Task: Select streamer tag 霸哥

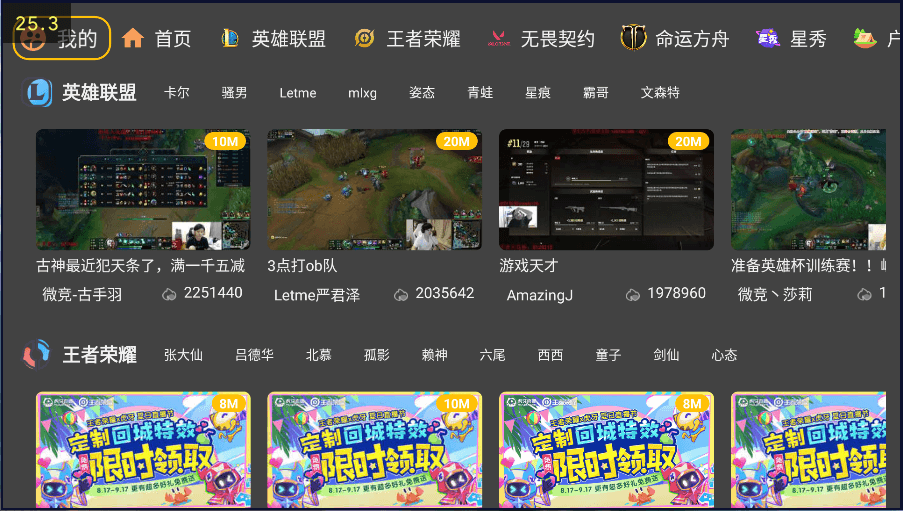Action: click(x=595, y=93)
